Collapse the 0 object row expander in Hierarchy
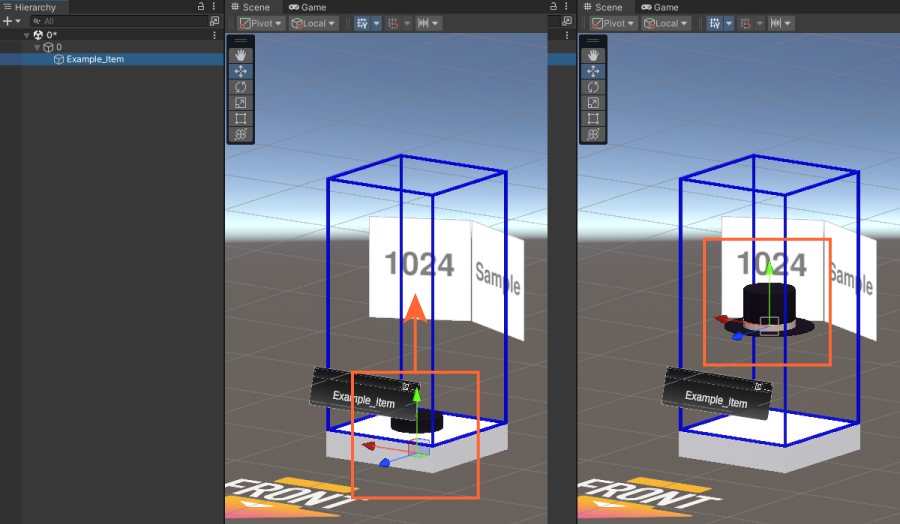Image resolution: width=900 pixels, height=524 pixels. [37, 47]
